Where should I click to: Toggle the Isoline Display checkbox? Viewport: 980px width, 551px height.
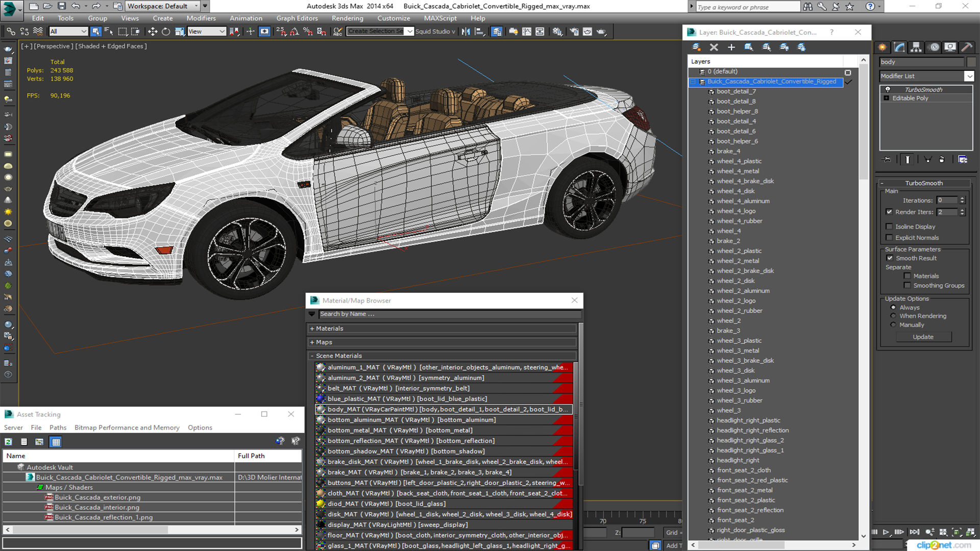pos(890,227)
